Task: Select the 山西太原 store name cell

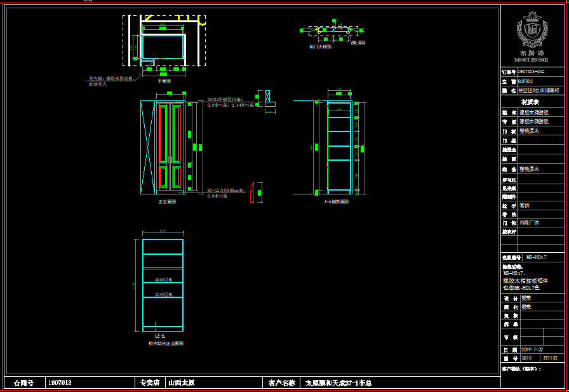Action: [x=182, y=383]
